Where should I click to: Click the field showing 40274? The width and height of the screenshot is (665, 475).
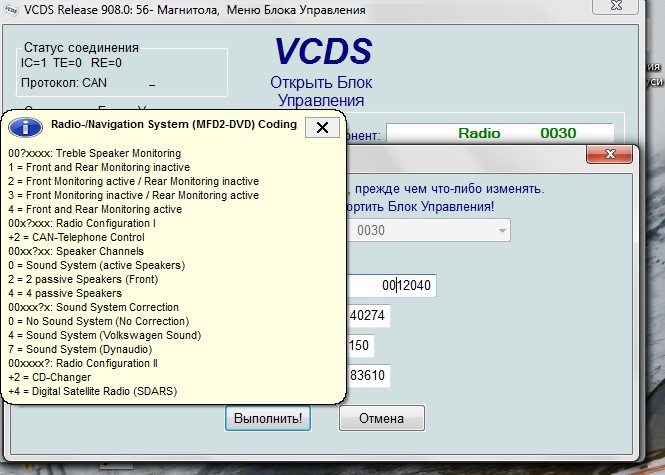pos(368,316)
